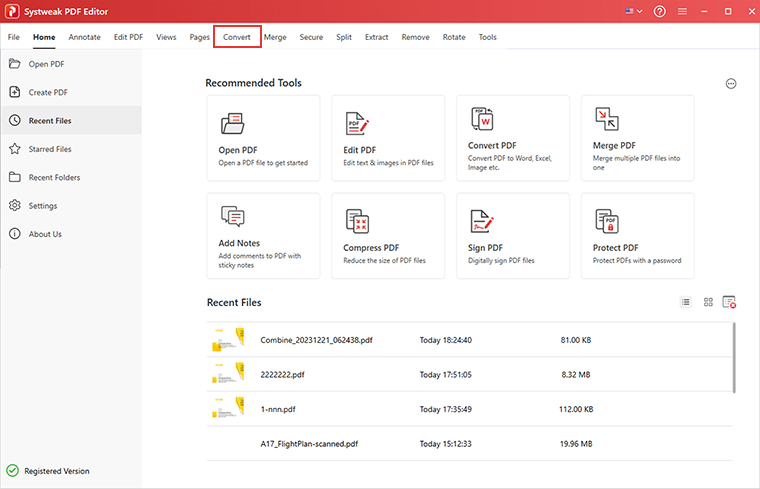Click the Open PDF folder icon in the sidebar

pos(15,63)
